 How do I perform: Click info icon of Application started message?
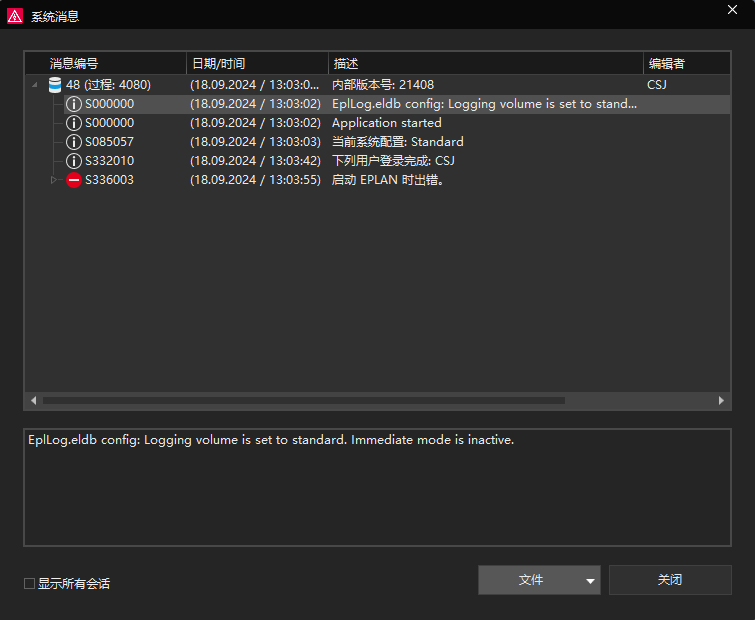click(74, 123)
